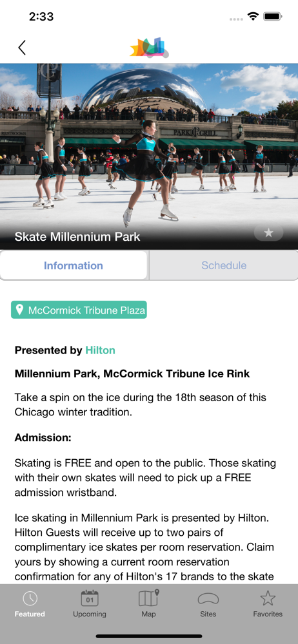Open the Map icon tab
This screenshot has height=644, width=298.
click(148, 605)
